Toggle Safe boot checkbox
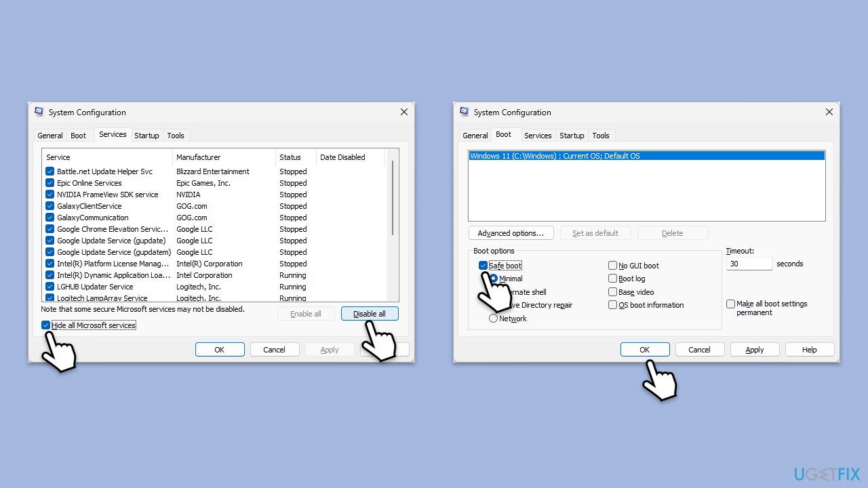The image size is (868, 488). click(x=483, y=266)
